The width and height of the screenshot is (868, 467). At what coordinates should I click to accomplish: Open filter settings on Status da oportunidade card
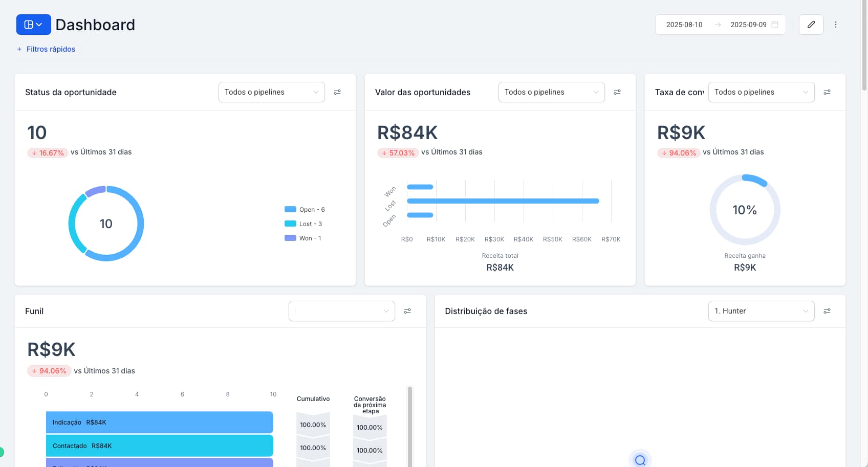click(x=337, y=92)
